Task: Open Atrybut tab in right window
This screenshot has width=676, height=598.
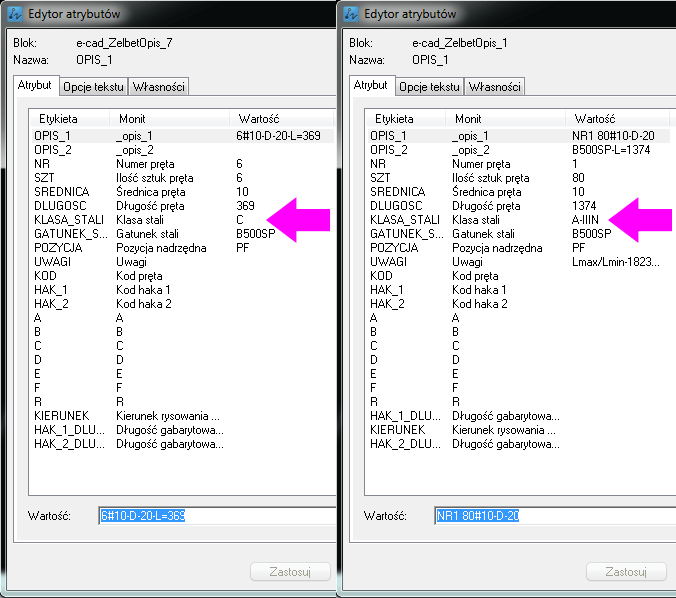Action: [370, 85]
